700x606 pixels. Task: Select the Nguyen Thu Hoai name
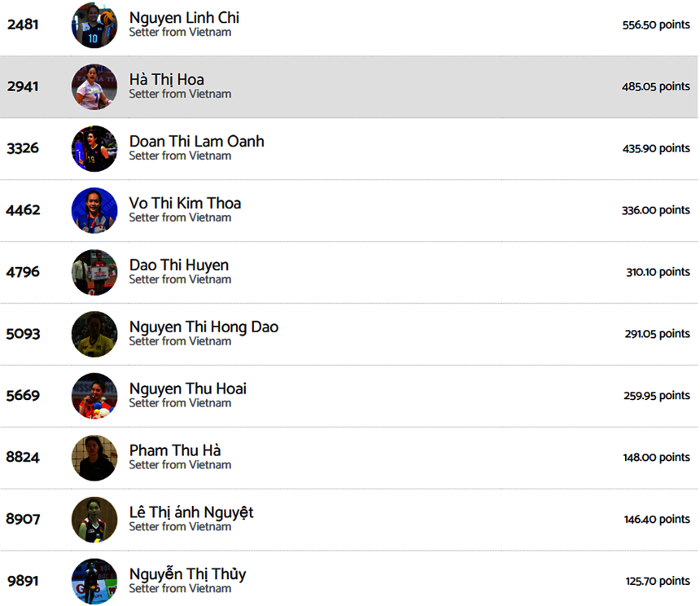tap(188, 389)
